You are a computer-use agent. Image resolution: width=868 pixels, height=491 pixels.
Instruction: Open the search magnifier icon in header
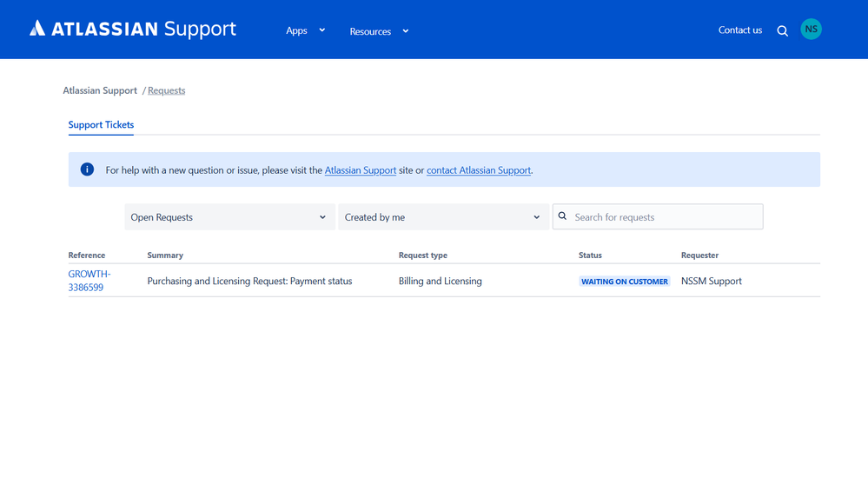point(782,31)
